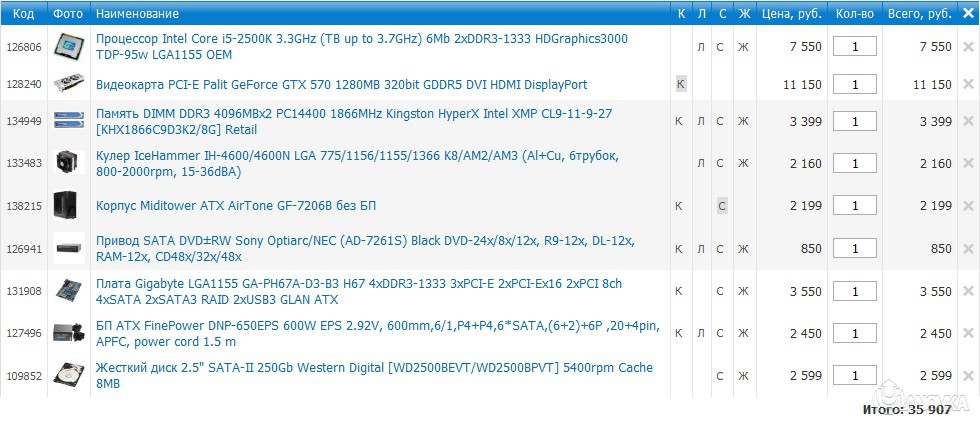Open the FinePower power supply photo
980x423 pixels.
[68, 333]
